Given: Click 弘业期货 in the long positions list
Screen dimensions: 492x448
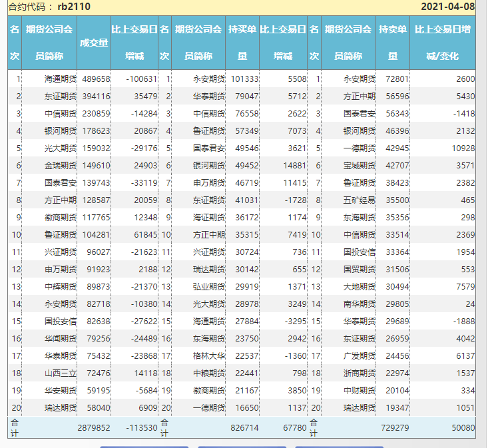Looking at the screenshot, I should [209, 286].
